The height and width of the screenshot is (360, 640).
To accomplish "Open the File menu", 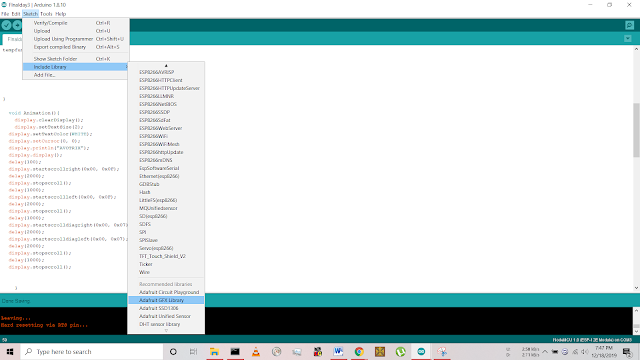I will point(5,14).
